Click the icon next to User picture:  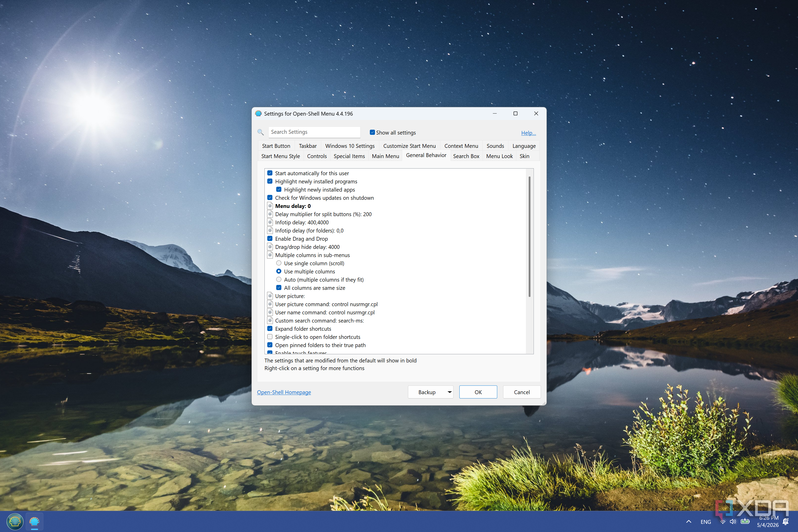point(270,296)
